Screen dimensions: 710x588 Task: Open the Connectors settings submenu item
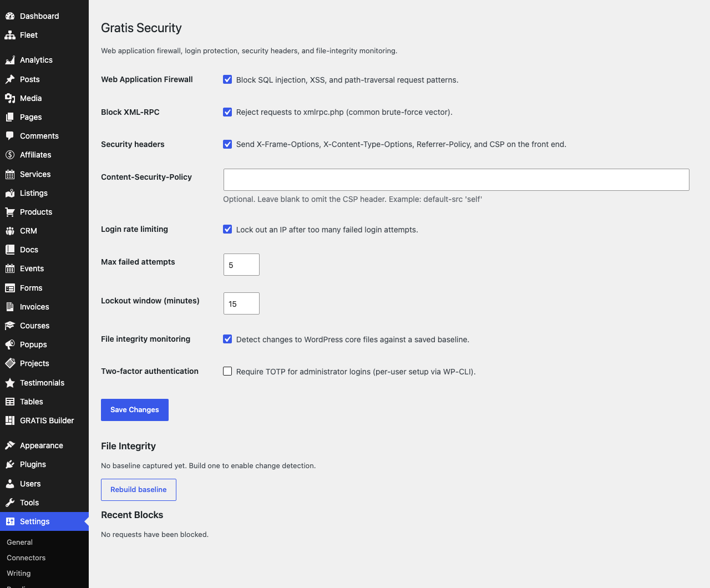tap(26, 558)
